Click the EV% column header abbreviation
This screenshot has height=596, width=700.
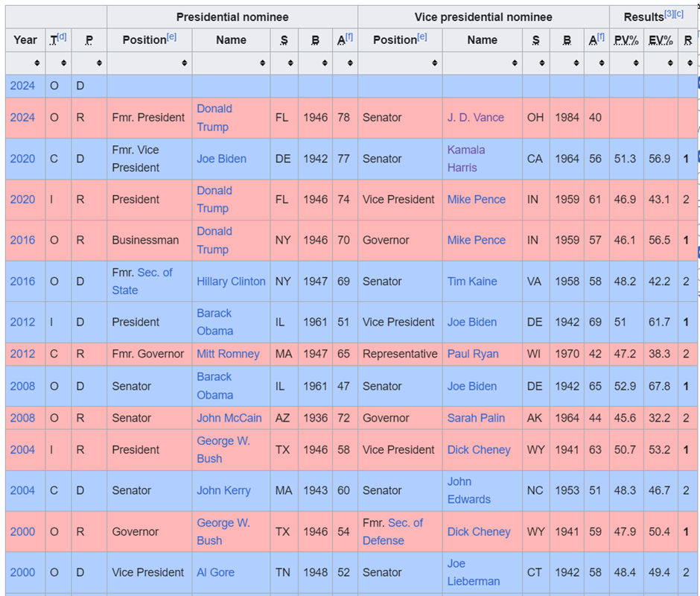point(661,40)
